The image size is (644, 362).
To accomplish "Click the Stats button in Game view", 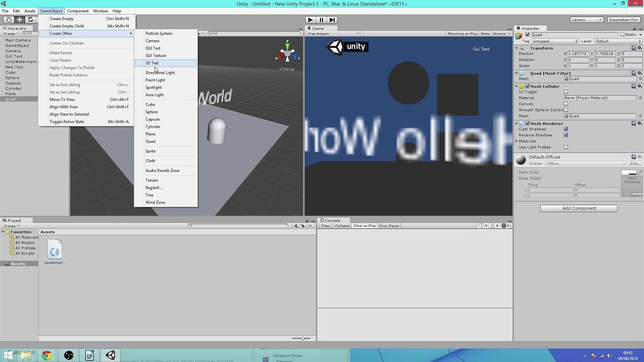I will coord(485,34).
